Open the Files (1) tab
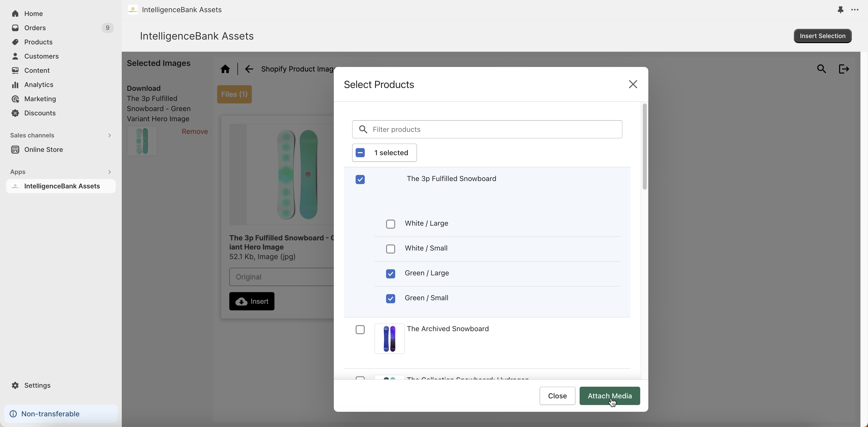868x427 pixels. pos(234,94)
